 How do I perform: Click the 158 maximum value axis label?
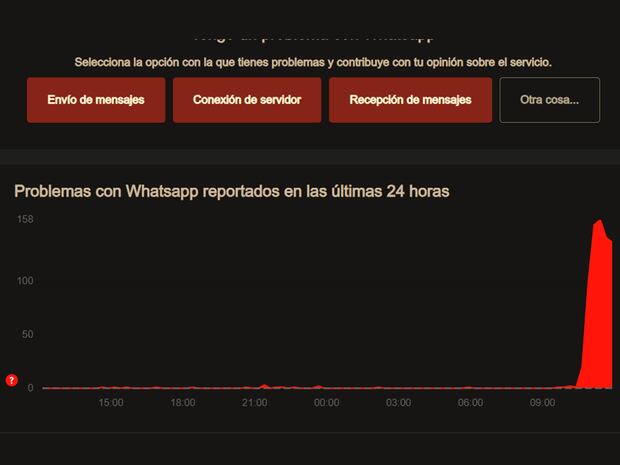pyautogui.click(x=25, y=219)
